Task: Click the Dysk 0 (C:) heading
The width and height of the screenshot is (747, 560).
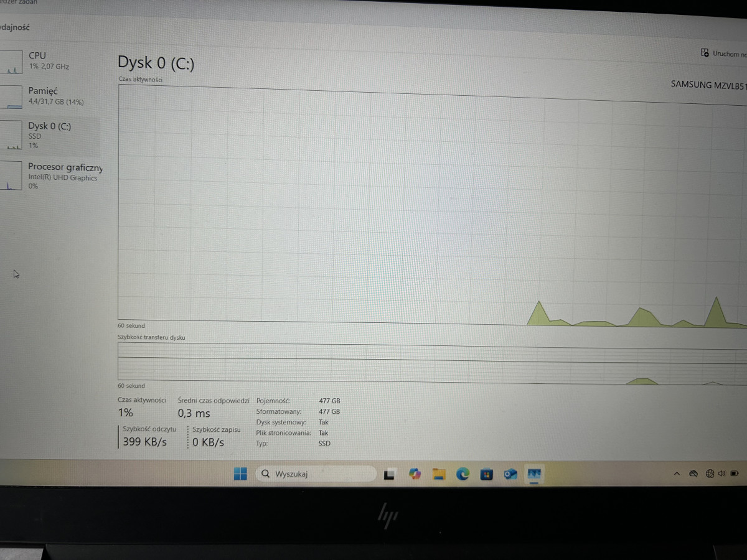Action: [156, 63]
